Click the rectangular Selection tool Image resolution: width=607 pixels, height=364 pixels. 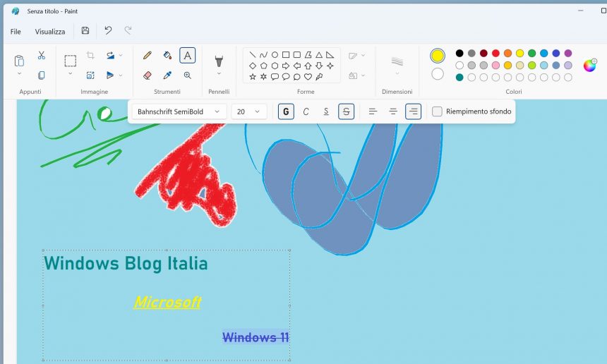pyautogui.click(x=71, y=61)
